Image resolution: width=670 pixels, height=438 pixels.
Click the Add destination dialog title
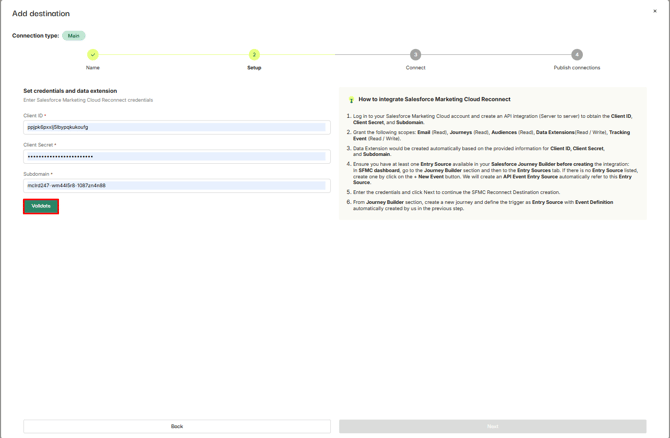pos(41,14)
